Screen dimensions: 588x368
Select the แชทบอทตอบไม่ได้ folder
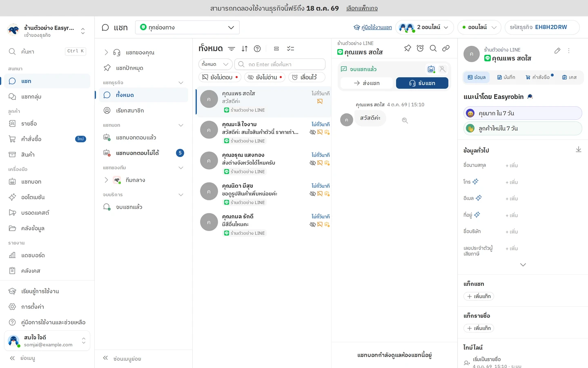point(143,153)
